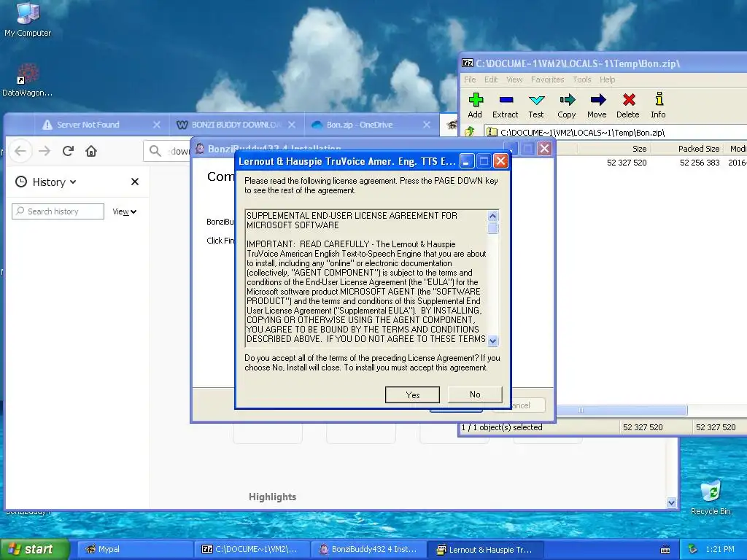Image resolution: width=747 pixels, height=560 pixels.
Task: Click the on-screen keyboard tray icon
Action: pyautogui.click(x=665, y=550)
